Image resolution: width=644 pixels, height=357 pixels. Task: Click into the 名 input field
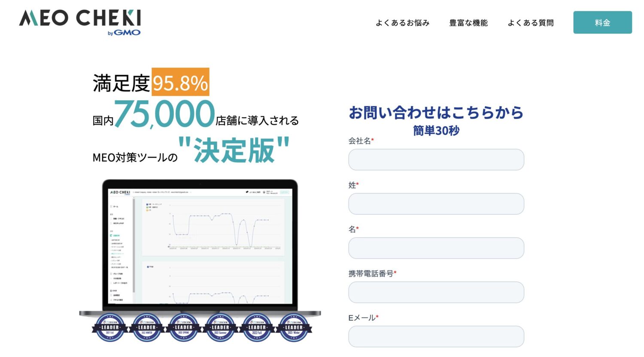436,248
